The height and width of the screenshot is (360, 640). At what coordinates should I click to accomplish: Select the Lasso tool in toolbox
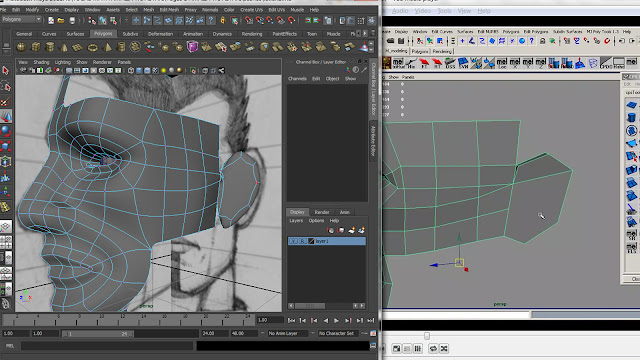pos(6,86)
